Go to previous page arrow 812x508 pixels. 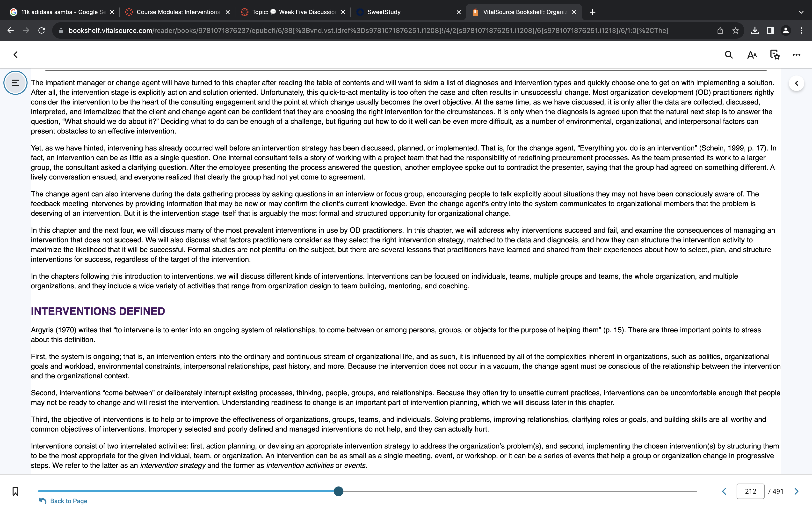click(724, 491)
